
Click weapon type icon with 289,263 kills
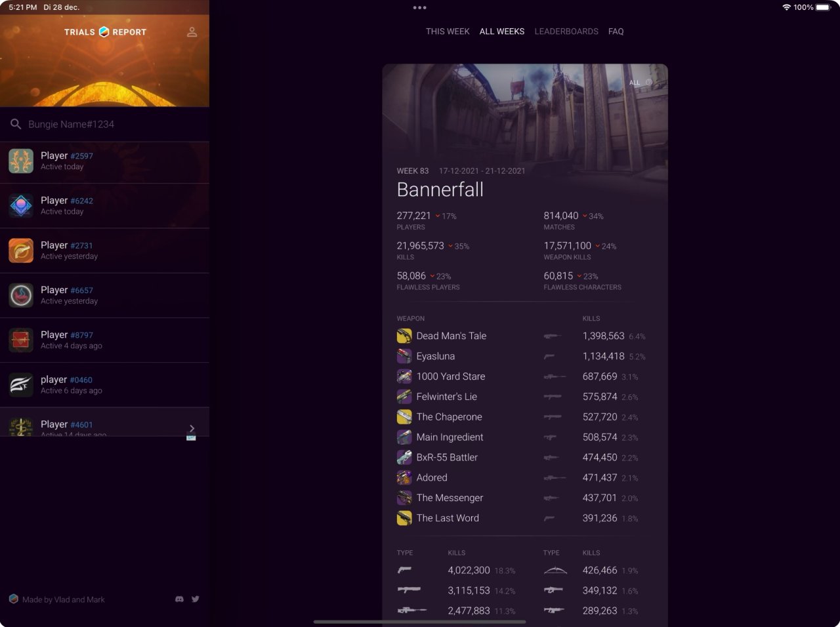point(554,611)
